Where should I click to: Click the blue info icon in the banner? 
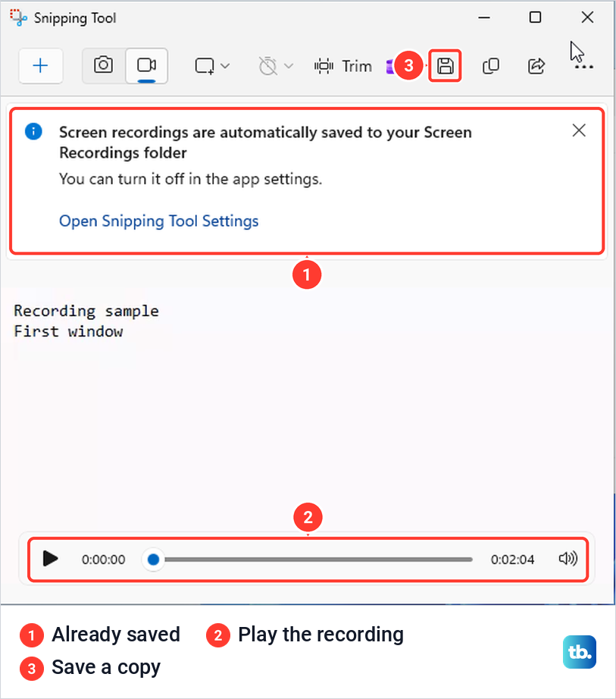click(x=33, y=131)
